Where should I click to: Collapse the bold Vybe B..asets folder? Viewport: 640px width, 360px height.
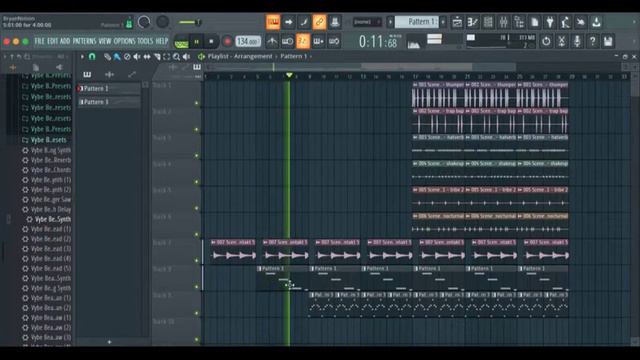(48, 140)
